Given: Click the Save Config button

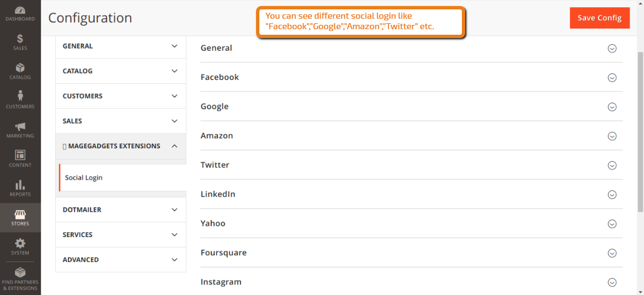Looking at the screenshot, I should [600, 18].
